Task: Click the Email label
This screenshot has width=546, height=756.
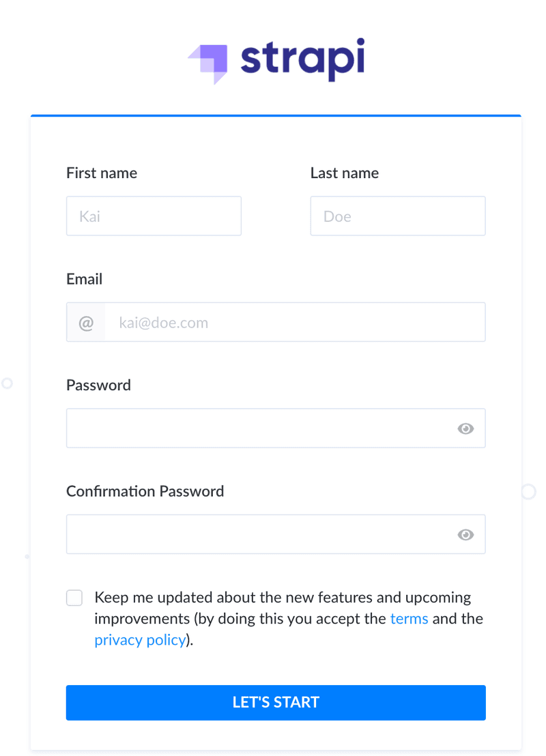Action: coord(85,279)
